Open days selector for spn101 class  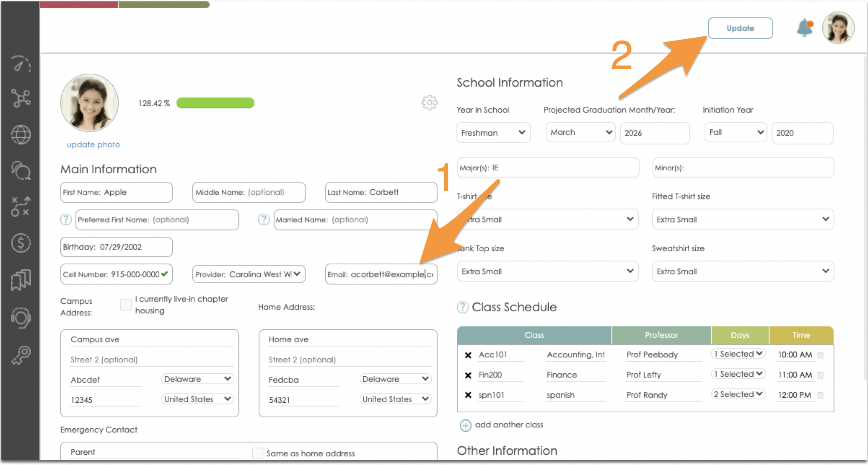click(738, 395)
